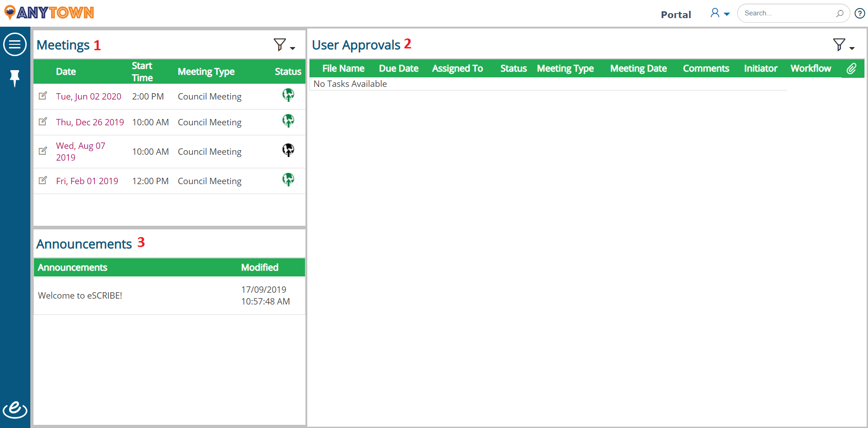This screenshot has width=868, height=428.
Task: Edit the Tue, Jun 02 2020 meeting
Action: coord(43,96)
